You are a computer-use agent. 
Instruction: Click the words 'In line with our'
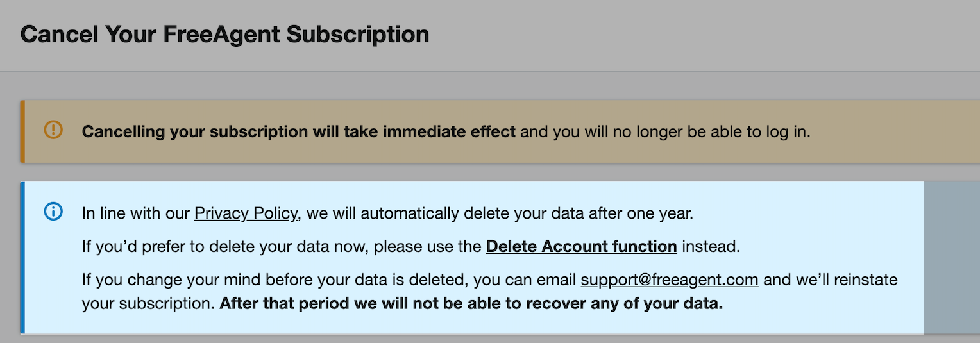136,213
